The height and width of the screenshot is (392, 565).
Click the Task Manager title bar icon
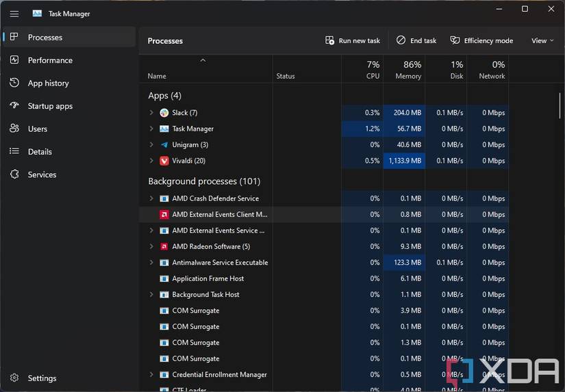pos(37,14)
